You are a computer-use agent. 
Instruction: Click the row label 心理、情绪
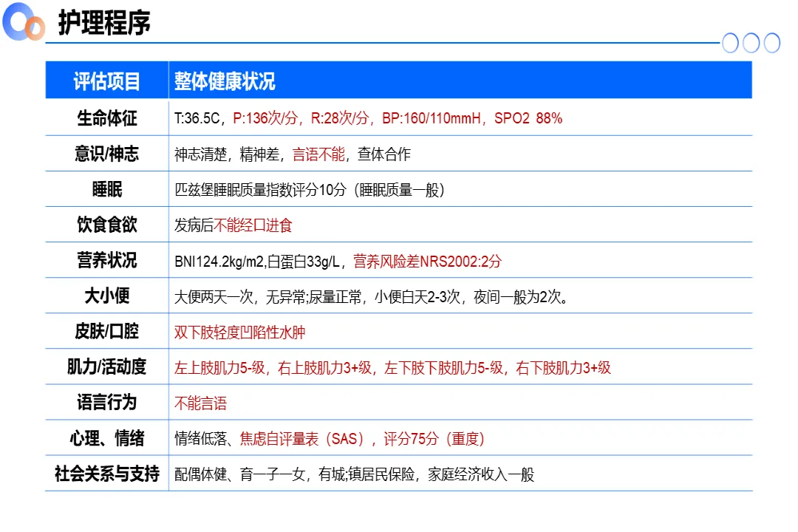pyautogui.click(x=107, y=438)
